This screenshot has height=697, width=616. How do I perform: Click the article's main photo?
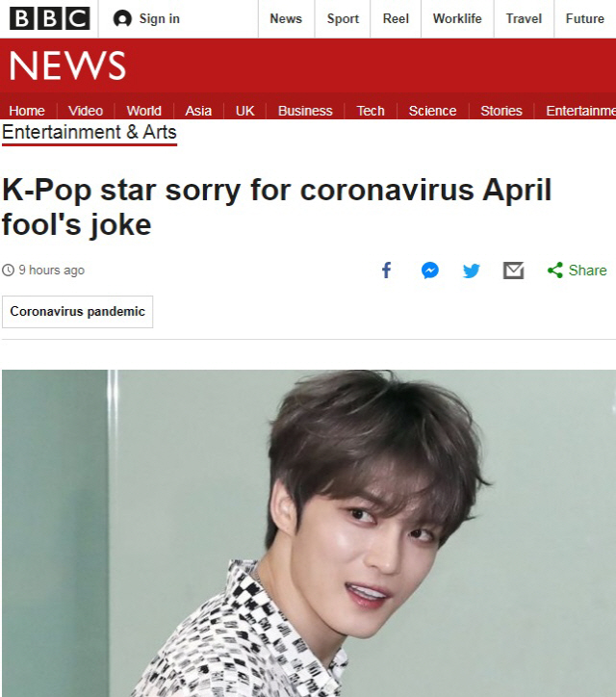pos(308,533)
